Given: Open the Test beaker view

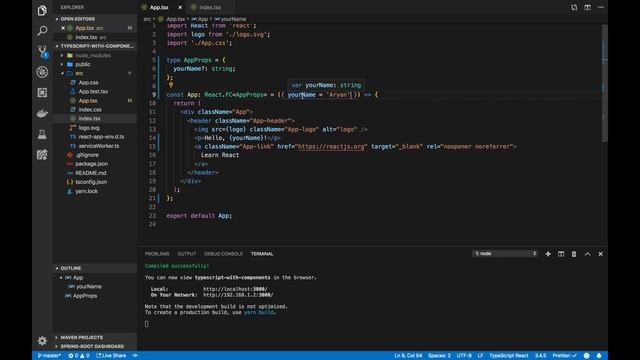Looking at the screenshot, I should (x=42, y=134).
